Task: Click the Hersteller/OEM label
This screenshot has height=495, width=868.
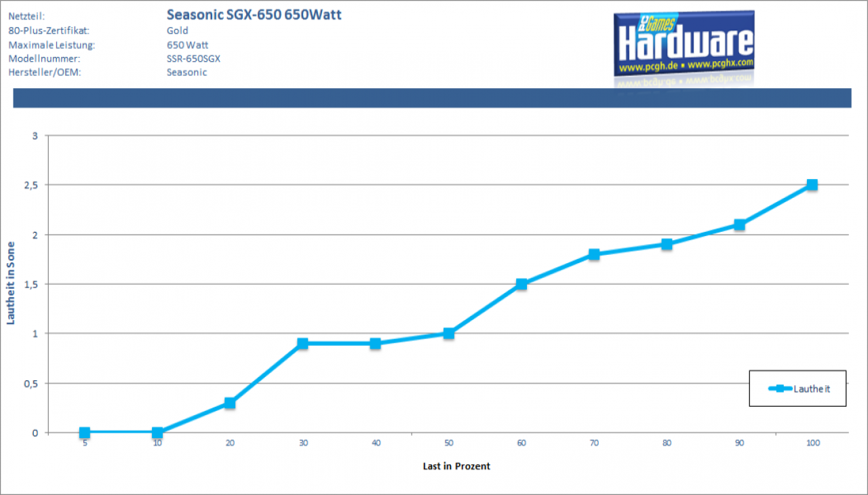Action: [x=45, y=72]
